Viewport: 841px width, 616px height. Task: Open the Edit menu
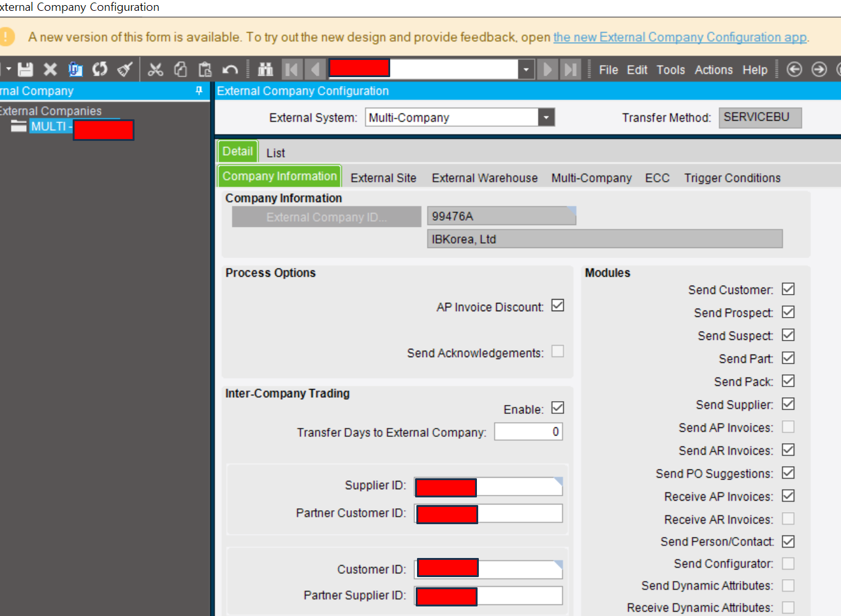pos(637,70)
